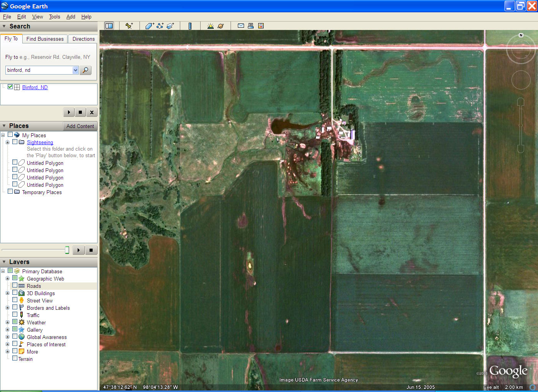This screenshot has height=392, width=538.
Task: Click the Traffic light layer icon
Action: 22,315
